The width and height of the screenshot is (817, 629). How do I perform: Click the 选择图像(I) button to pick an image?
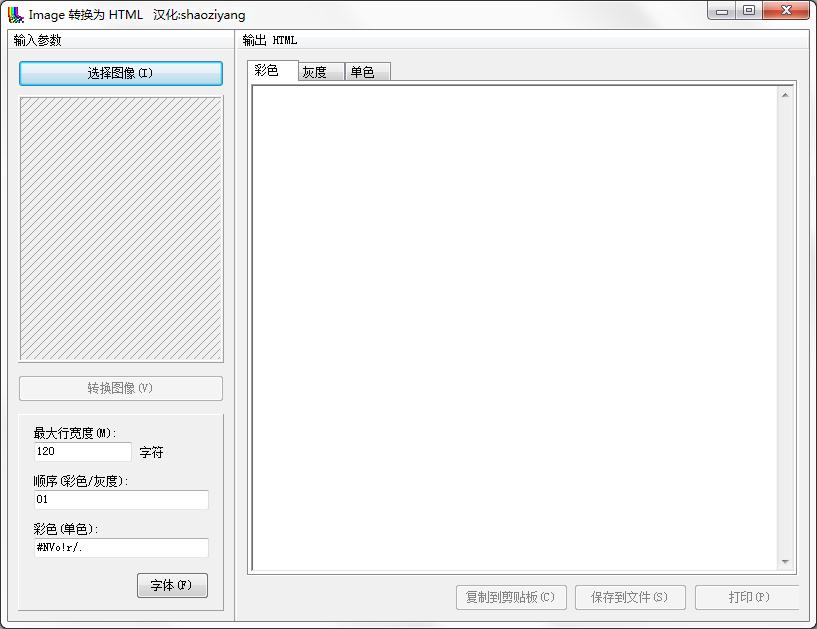click(120, 73)
